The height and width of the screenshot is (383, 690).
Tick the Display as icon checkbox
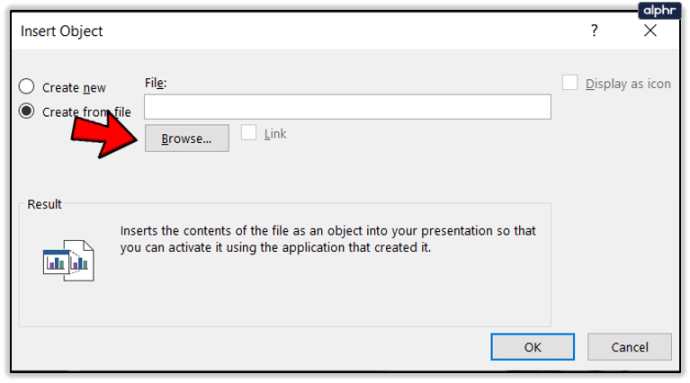[x=570, y=82]
